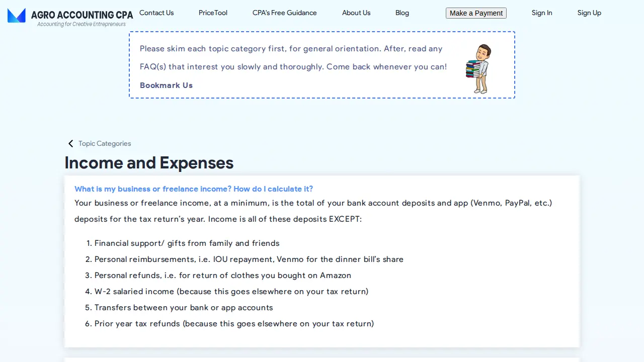This screenshot has width=644, height=362.
Task: Click the cartoon man carrying books
Action: pos(478,68)
